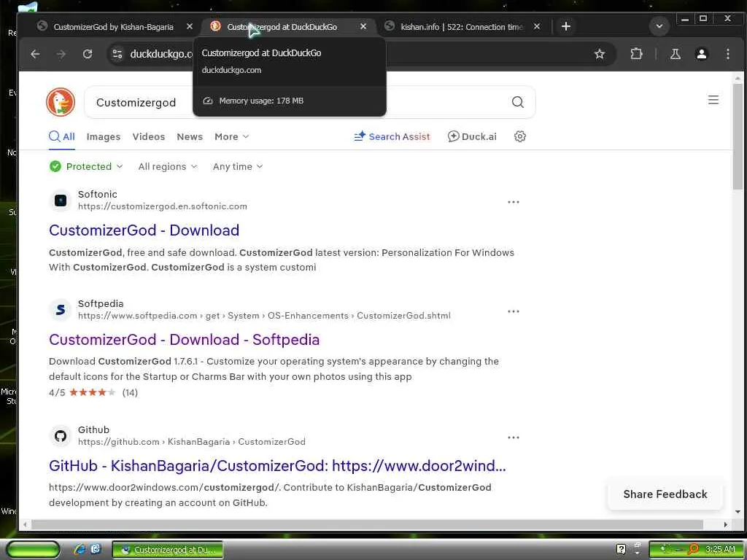Viewport: 747px width, 560px height.
Task: Click the github.com KishanBagaria URL
Action: pos(192,442)
